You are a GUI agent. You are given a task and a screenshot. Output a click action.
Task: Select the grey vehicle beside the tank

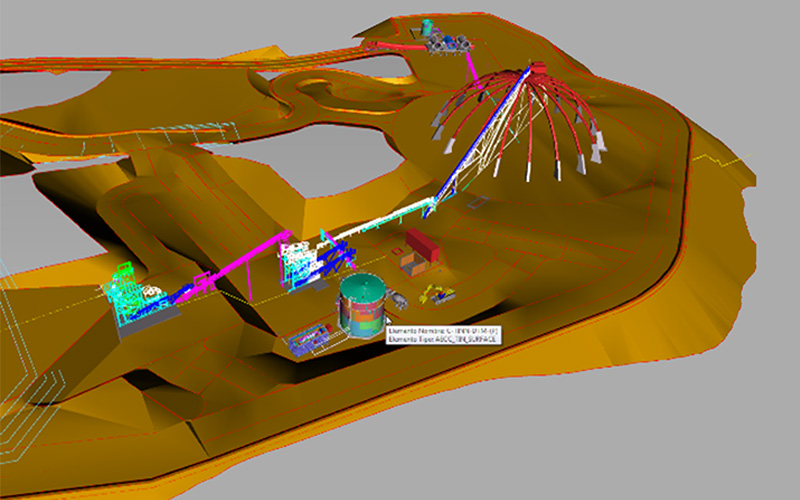pyautogui.click(x=399, y=299)
